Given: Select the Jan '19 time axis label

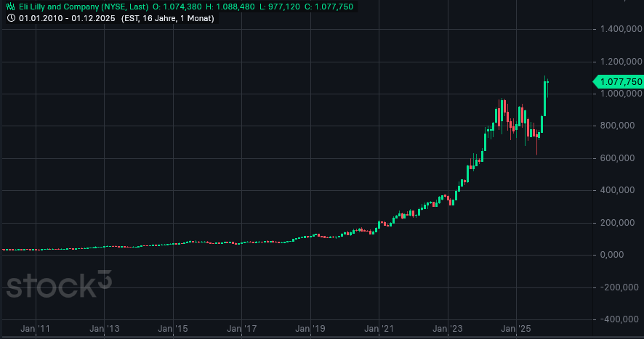Looking at the screenshot, I should click(x=311, y=329).
